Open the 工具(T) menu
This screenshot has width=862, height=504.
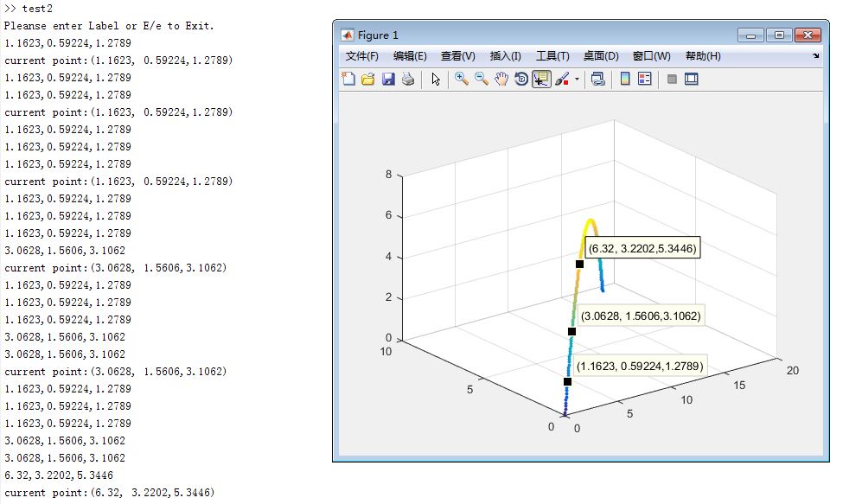pos(554,55)
